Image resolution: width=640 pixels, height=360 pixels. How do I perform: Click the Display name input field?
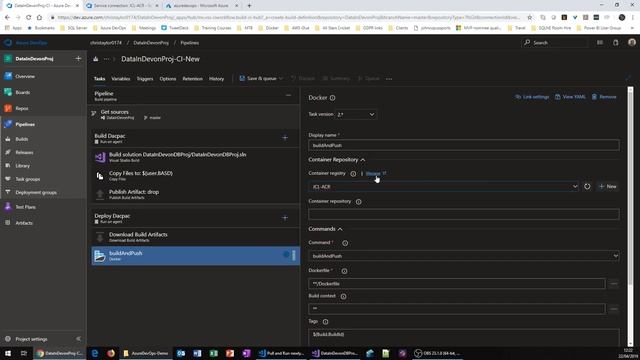[x=464, y=145]
